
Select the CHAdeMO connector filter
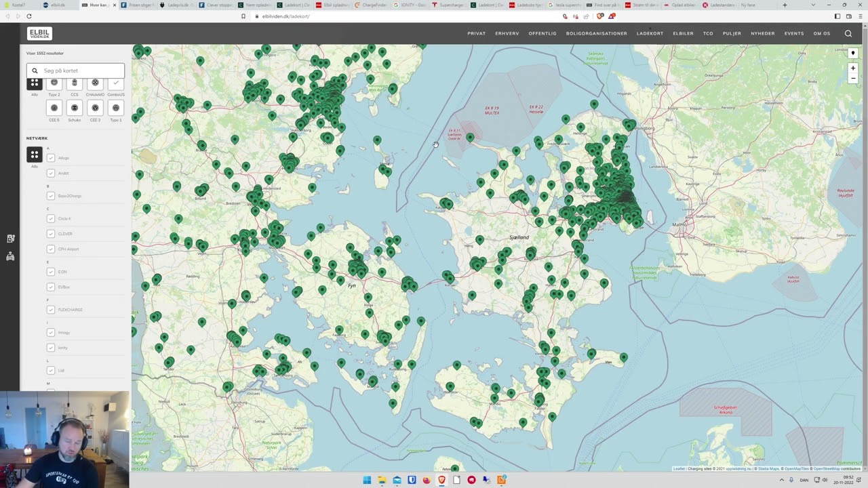click(x=95, y=83)
